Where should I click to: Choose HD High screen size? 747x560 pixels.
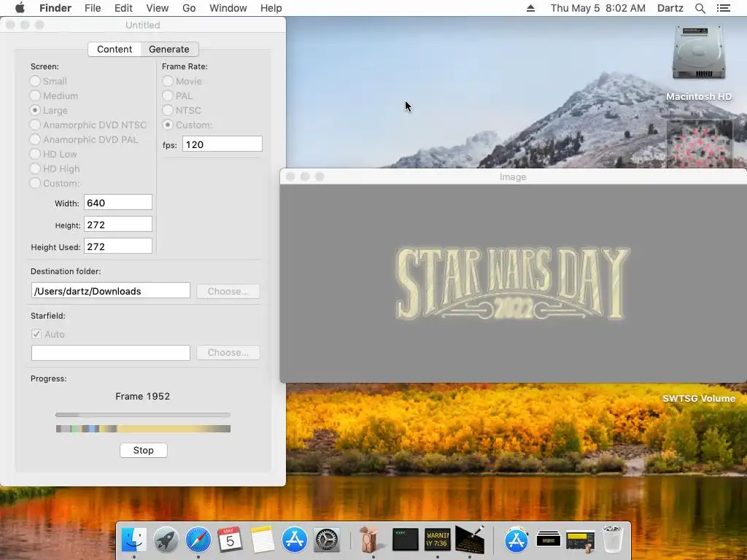(35, 168)
